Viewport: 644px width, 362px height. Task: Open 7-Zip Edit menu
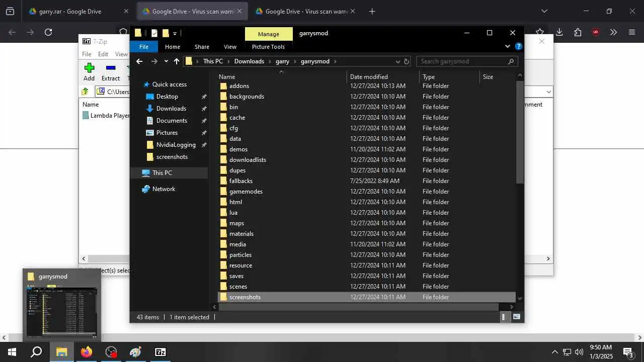[x=103, y=54]
